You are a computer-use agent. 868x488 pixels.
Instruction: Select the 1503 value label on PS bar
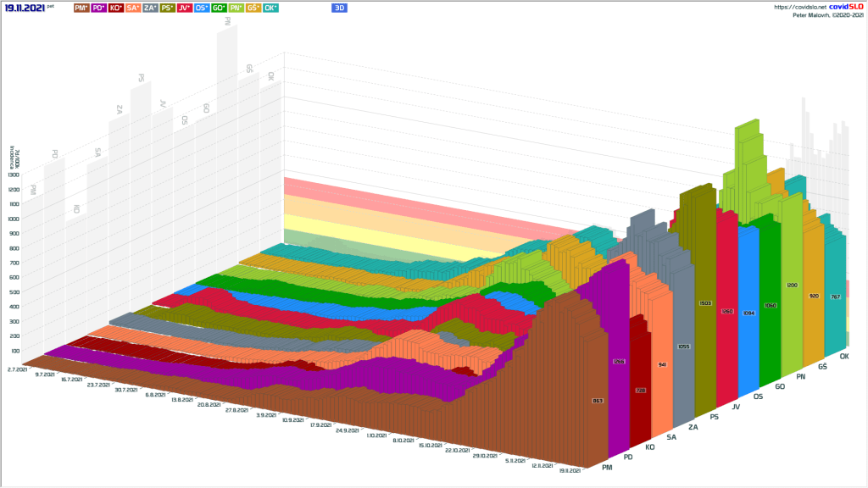704,302
